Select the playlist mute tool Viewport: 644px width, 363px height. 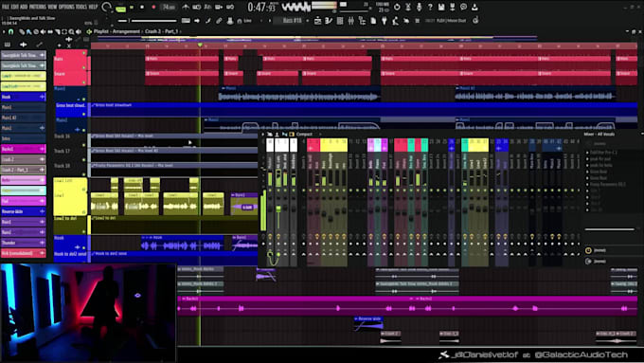coord(43,31)
